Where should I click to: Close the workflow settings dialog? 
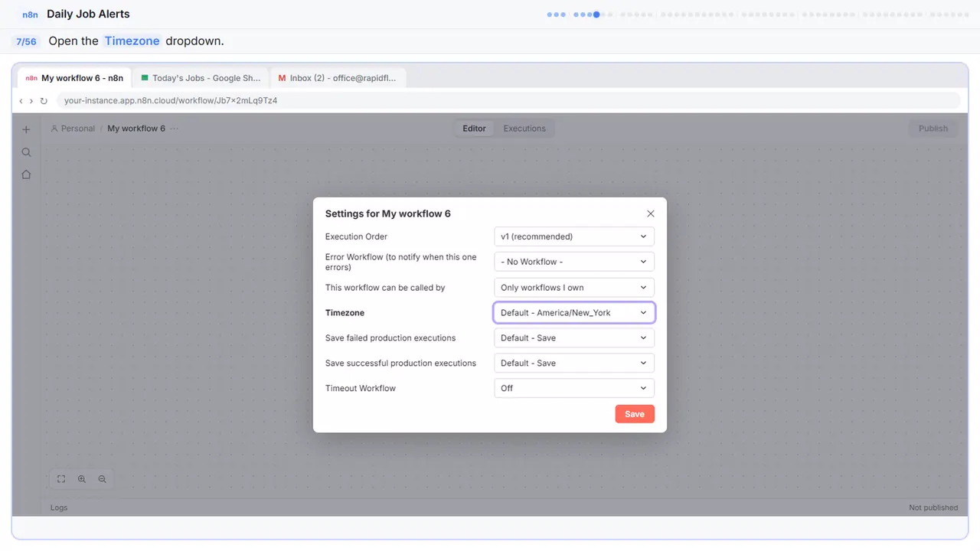click(x=651, y=214)
